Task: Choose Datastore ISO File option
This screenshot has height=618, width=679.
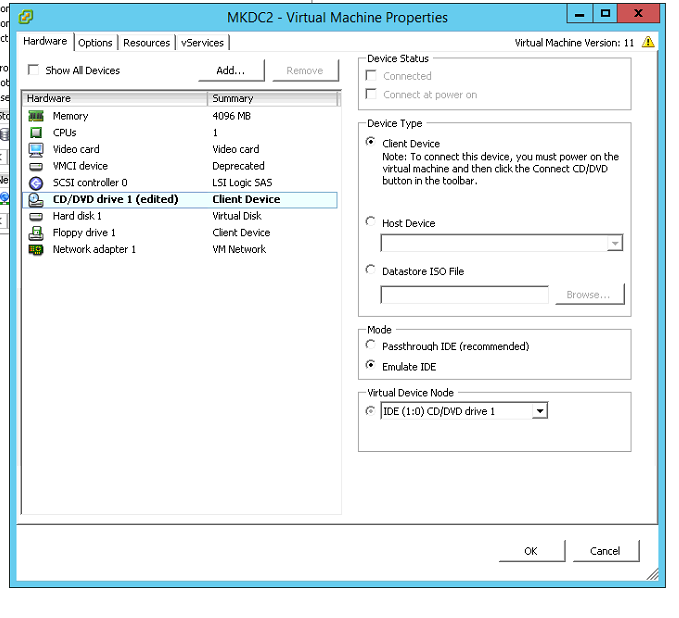Action: [x=372, y=271]
